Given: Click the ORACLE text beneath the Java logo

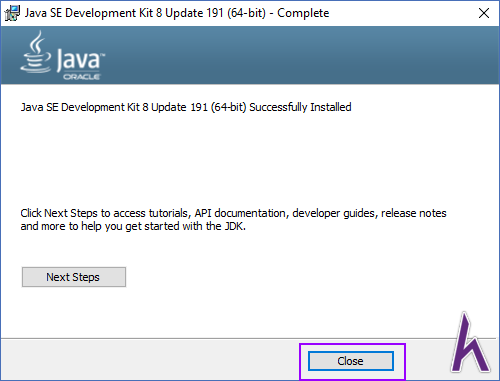Looking at the screenshot, I should [x=82, y=77].
